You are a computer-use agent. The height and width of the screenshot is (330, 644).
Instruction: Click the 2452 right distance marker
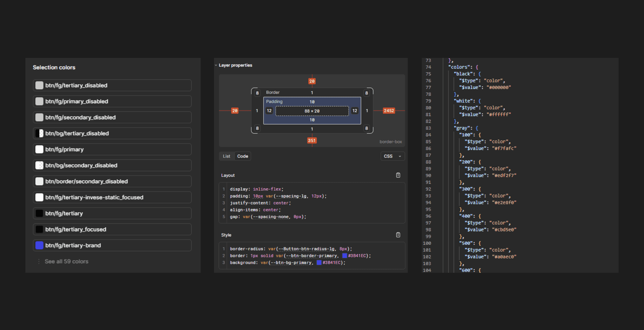tap(389, 111)
